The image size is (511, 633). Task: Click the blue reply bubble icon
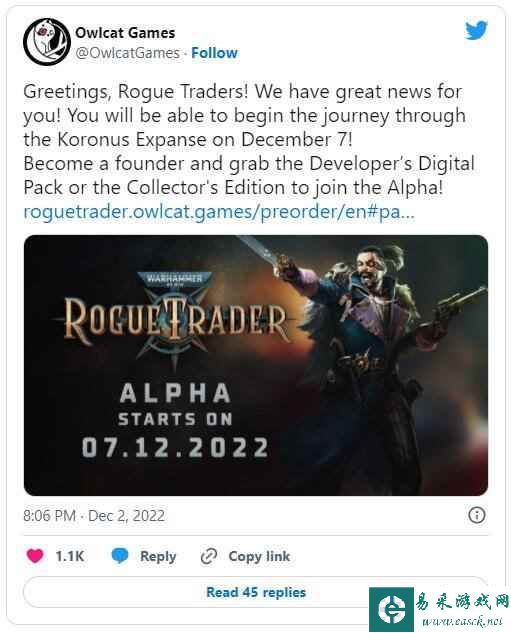tap(120, 556)
